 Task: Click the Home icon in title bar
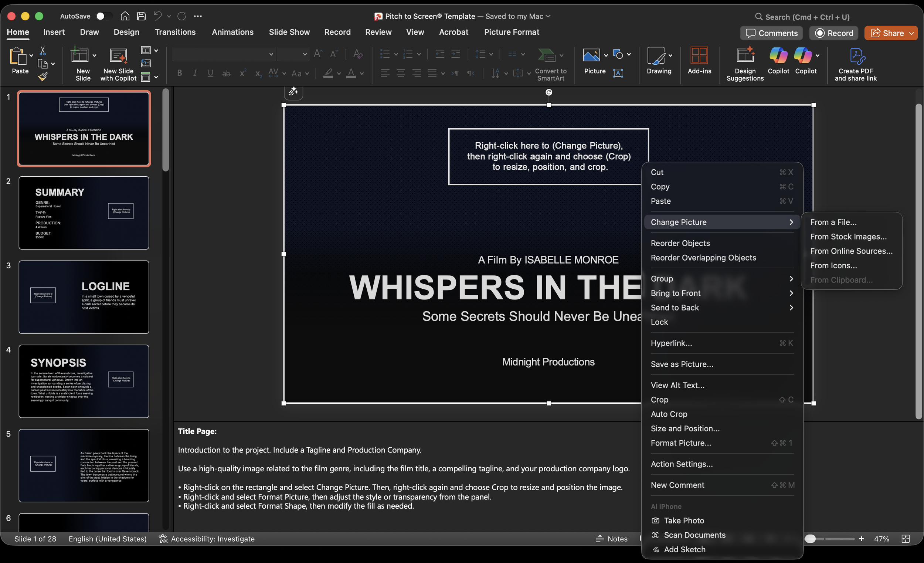pos(125,16)
